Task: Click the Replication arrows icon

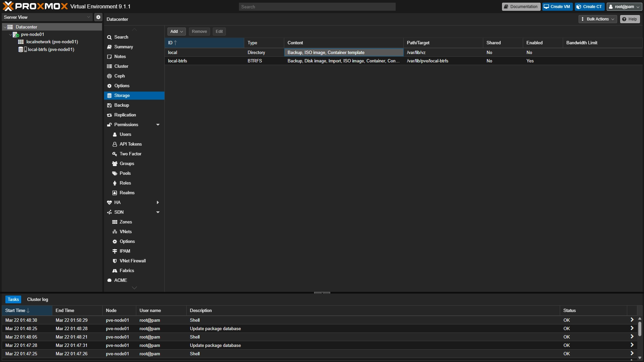Action: pos(109,115)
